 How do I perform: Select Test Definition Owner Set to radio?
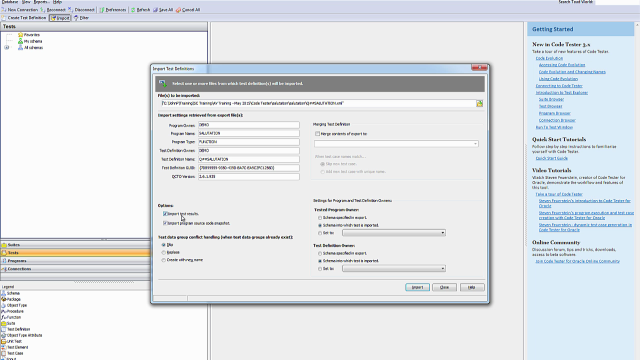click(x=320, y=269)
